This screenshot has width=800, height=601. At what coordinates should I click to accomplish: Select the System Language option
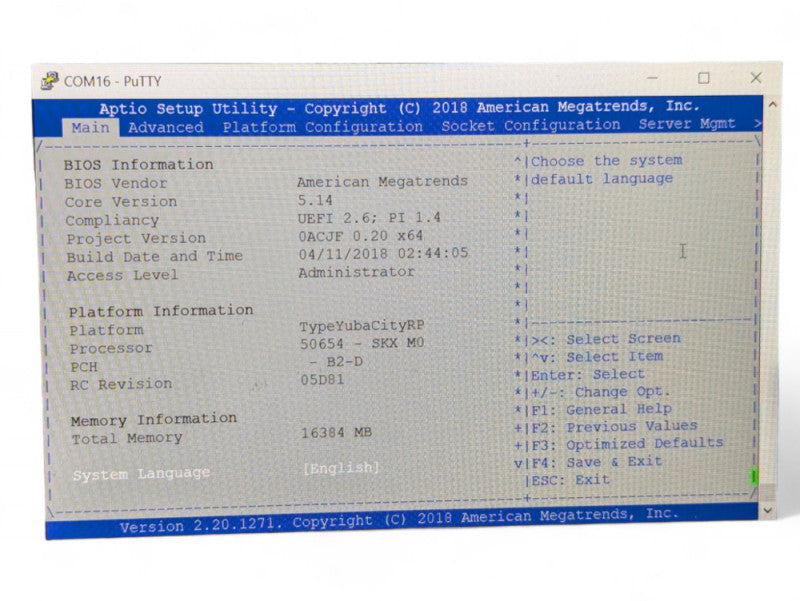(141, 474)
